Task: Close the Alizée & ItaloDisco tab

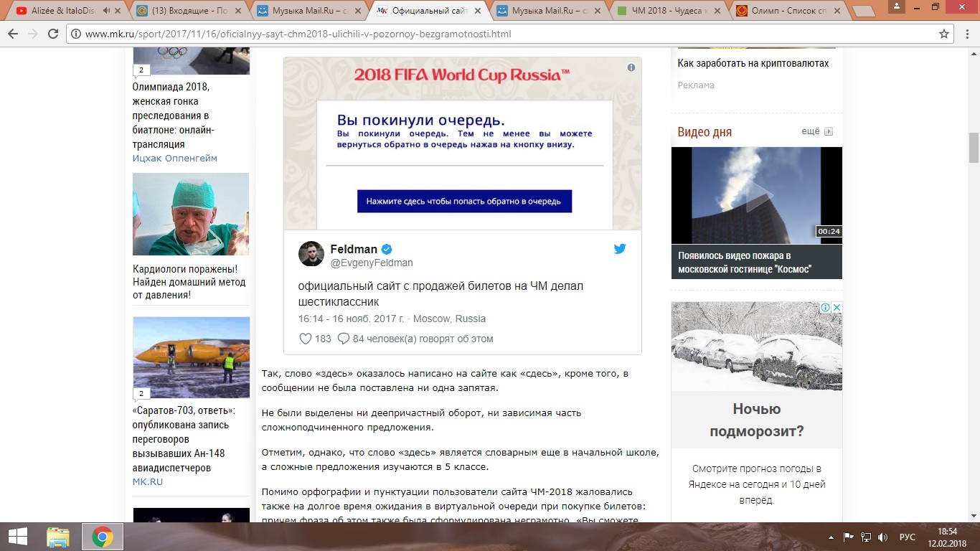Action: 118,11
